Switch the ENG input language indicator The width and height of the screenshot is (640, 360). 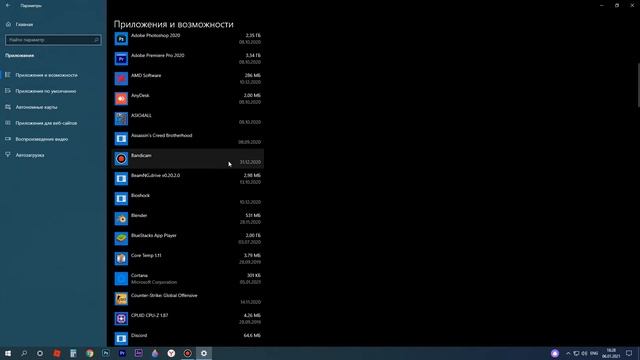pyautogui.click(x=594, y=353)
